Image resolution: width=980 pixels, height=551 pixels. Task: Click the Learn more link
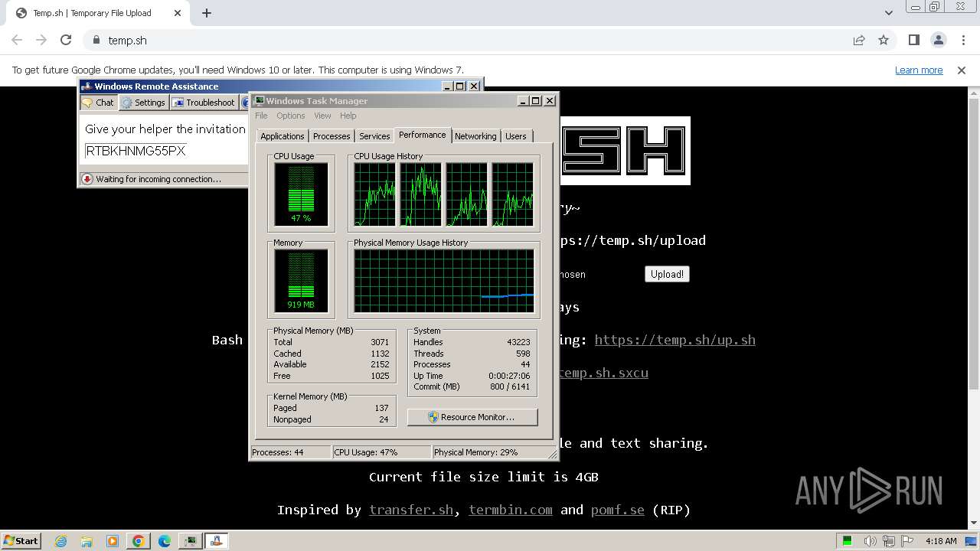[919, 70]
